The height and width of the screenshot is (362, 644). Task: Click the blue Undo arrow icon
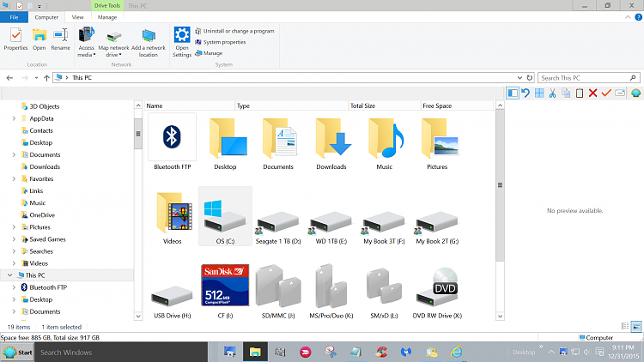[526, 94]
